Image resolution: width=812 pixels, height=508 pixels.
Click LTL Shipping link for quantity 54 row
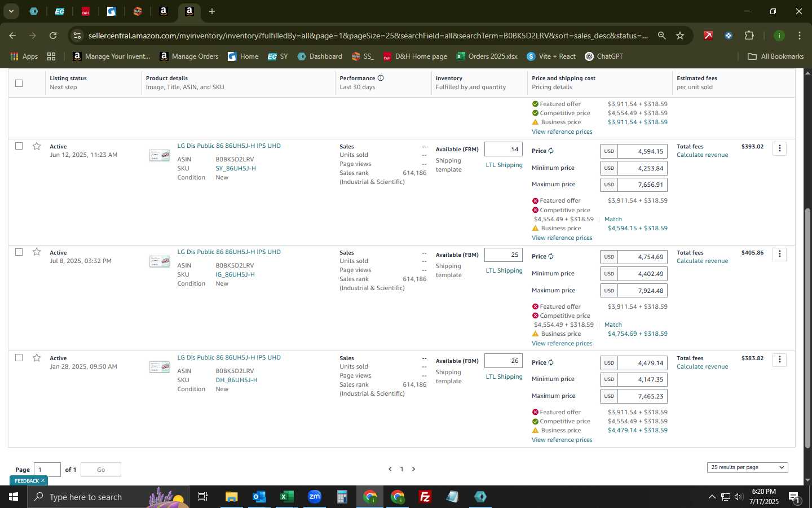[504, 165]
